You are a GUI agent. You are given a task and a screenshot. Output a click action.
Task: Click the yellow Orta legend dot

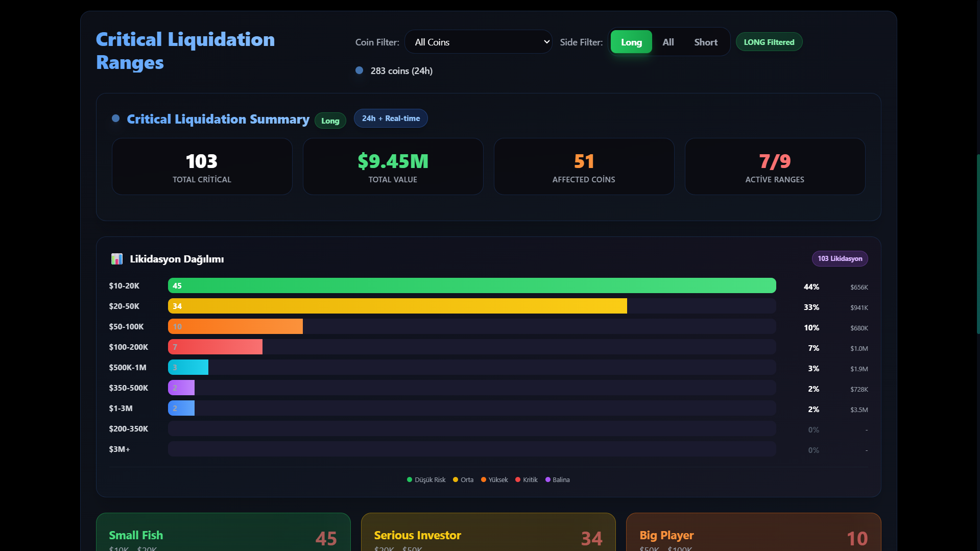click(x=456, y=480)
